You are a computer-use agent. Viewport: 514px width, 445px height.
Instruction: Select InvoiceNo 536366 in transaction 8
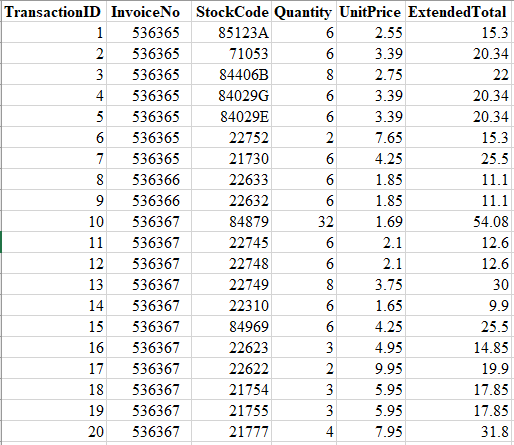coord(149,180)
